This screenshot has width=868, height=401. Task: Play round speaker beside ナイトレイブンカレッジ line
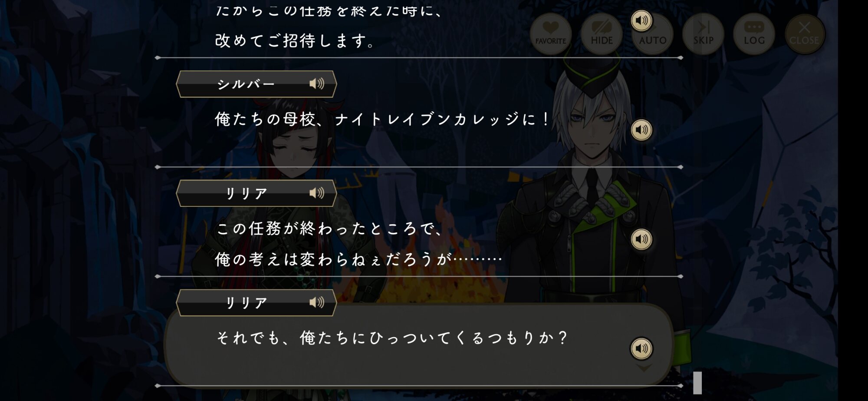pos(641,130)
